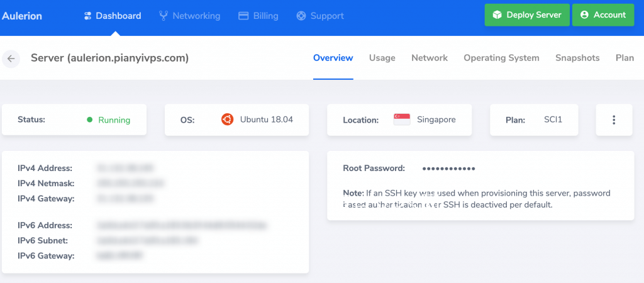
Task: Click the IPv6 Gateway label
Action: coord(46,256)
